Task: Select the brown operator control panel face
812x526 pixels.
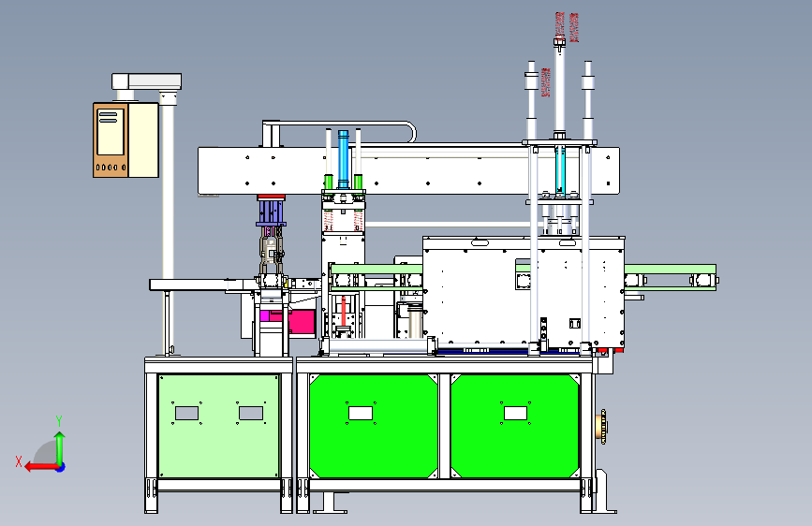Action: pos(111,140)
